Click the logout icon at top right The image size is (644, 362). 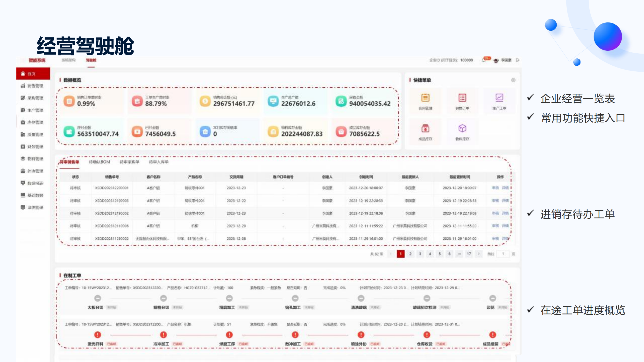pyautogui.click(x=518, y=60)
